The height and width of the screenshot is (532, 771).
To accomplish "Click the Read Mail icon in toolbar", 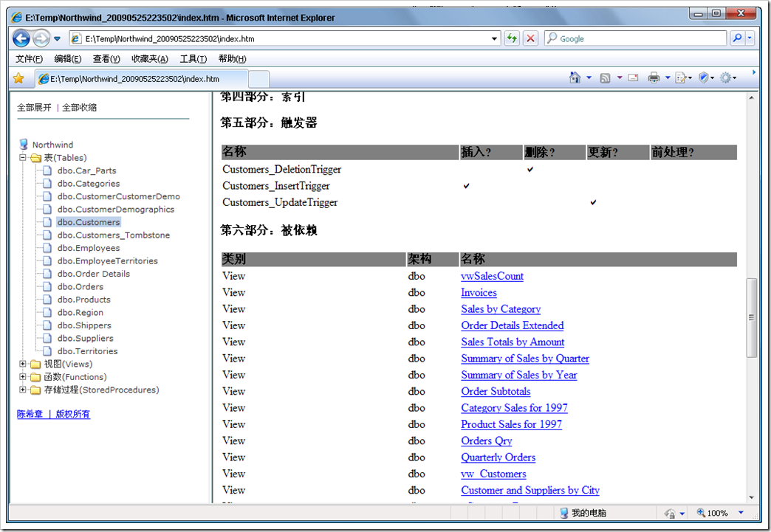I will (634, 77).
